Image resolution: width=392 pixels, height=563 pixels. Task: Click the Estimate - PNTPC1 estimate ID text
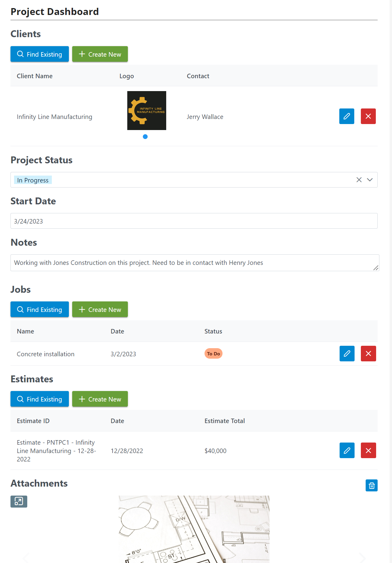point(57,451)
